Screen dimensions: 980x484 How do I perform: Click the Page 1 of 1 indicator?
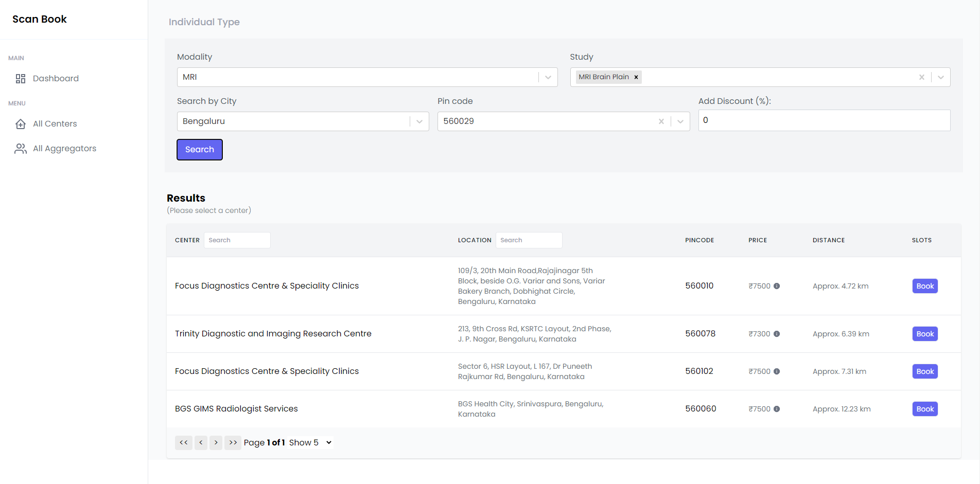point(265,442)
